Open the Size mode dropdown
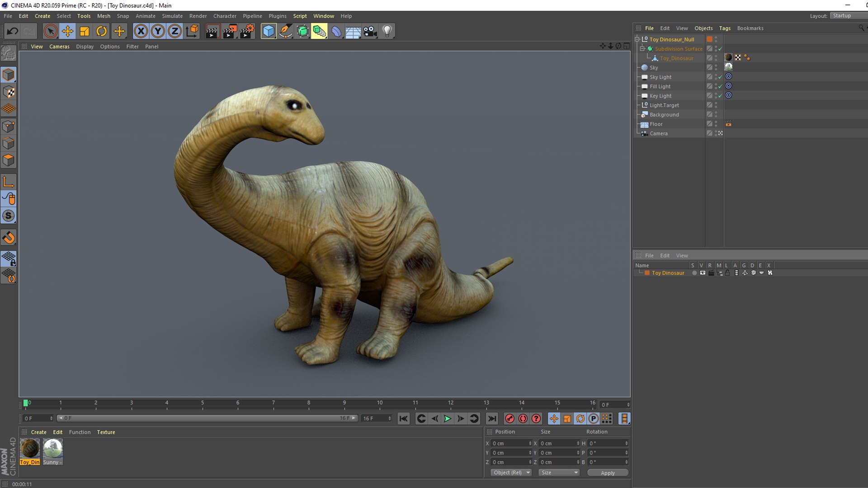 point(559,473)
